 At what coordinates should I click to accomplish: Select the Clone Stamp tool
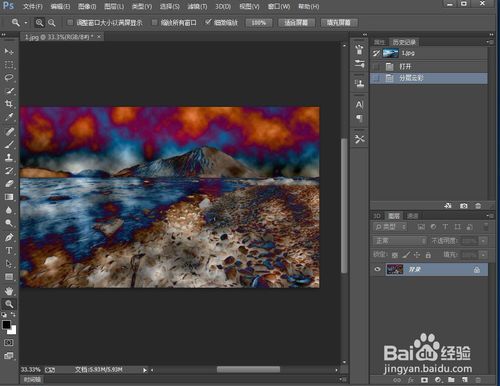(9, 157)
